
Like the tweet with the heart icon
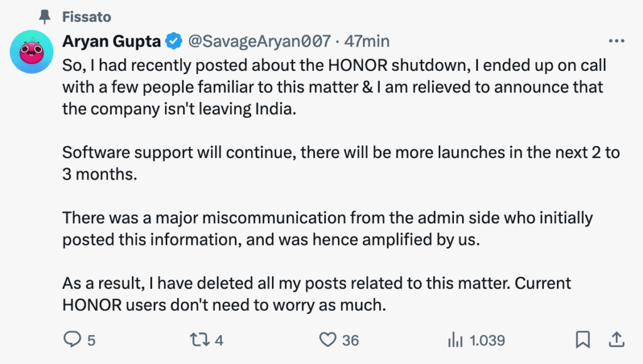tap(328, 340)
